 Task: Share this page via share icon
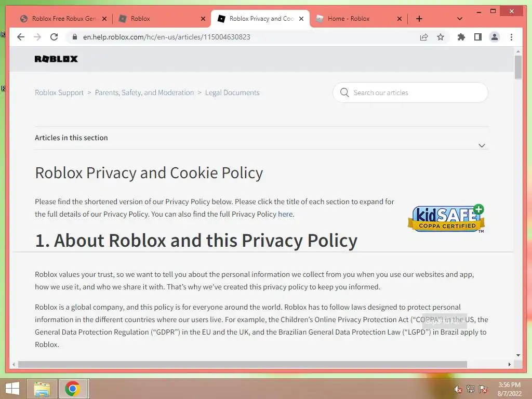pos(424,37)
